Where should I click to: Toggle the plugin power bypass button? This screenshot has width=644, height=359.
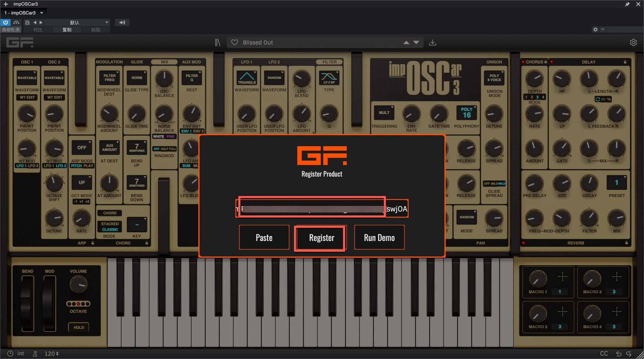pos(6,23)
